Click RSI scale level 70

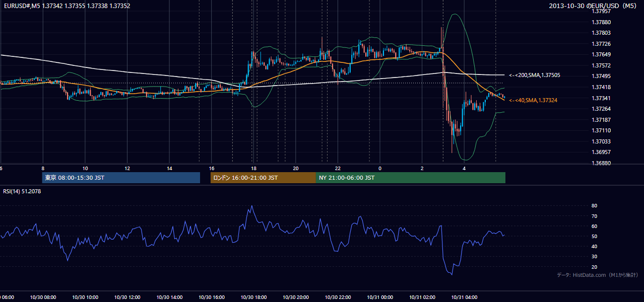pos(595,216)
